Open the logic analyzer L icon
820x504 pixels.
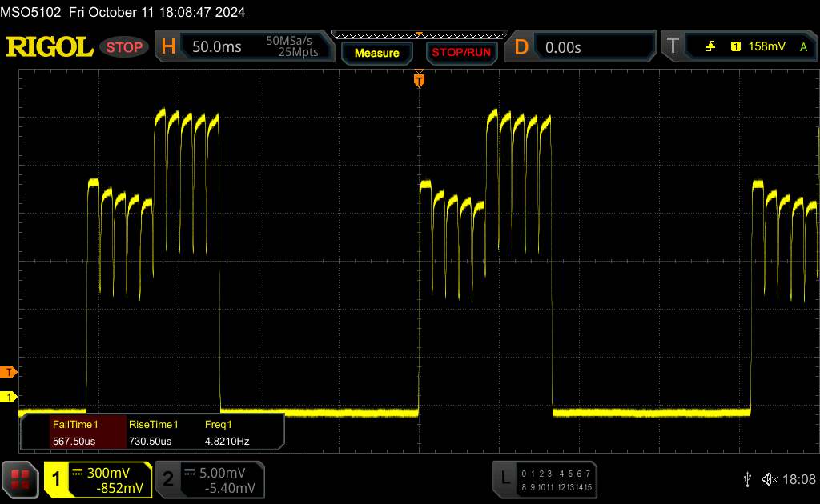pyautogui.click(x=504, y=478)
